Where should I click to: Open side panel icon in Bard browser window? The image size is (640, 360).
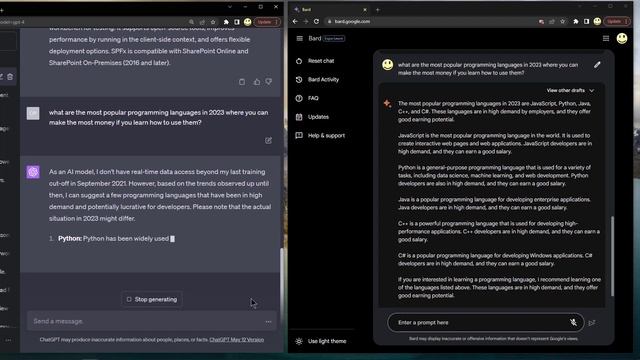(587, 21)
